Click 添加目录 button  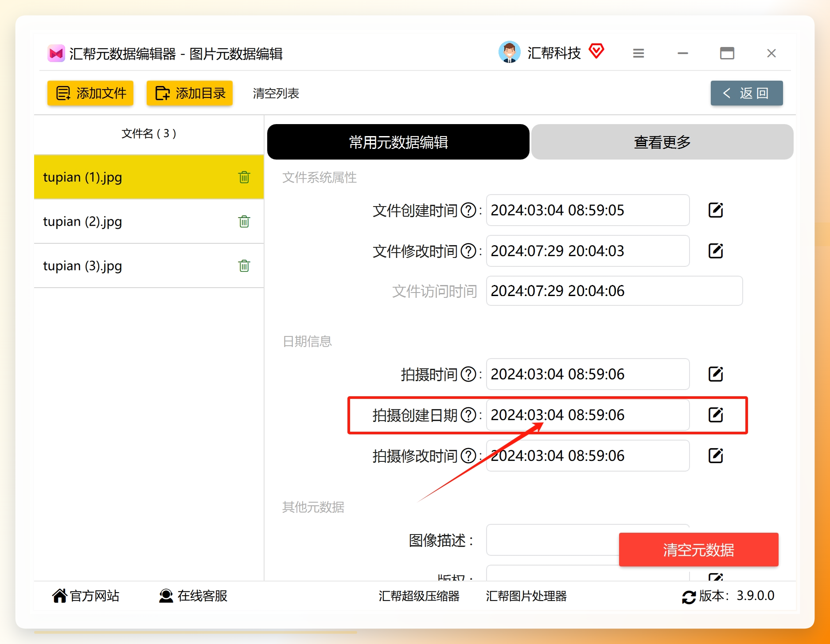[x=190, y=93]
